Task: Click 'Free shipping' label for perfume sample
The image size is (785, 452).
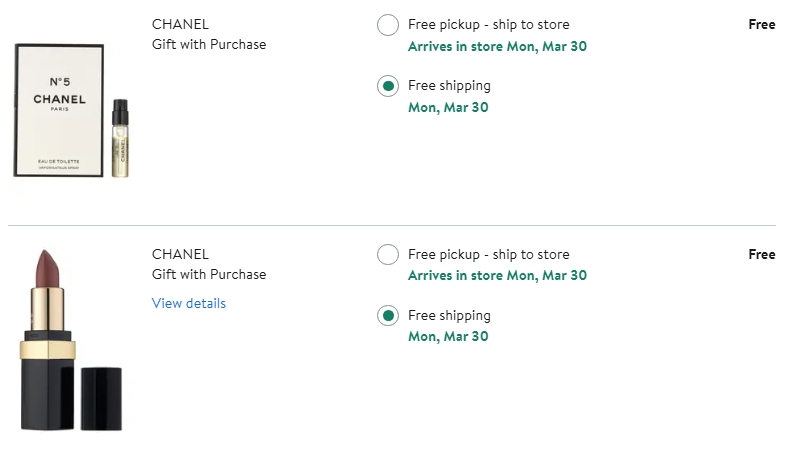Action: tap(449, 85)
